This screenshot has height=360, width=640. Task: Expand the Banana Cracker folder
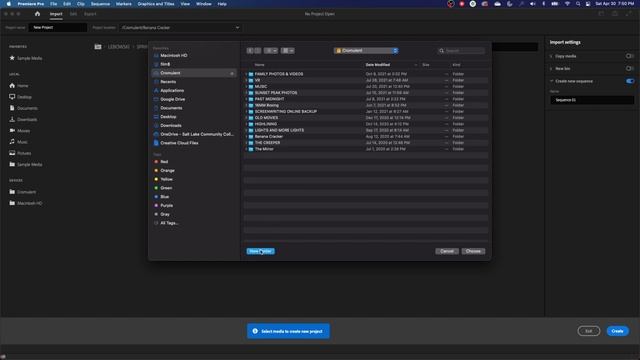click(x=246, y=137)
